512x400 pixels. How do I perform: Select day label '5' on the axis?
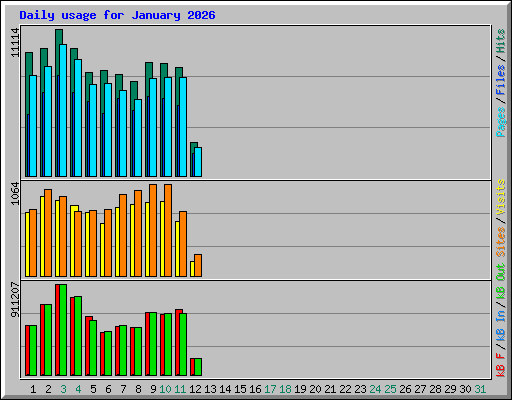click(x=93, y=389)
